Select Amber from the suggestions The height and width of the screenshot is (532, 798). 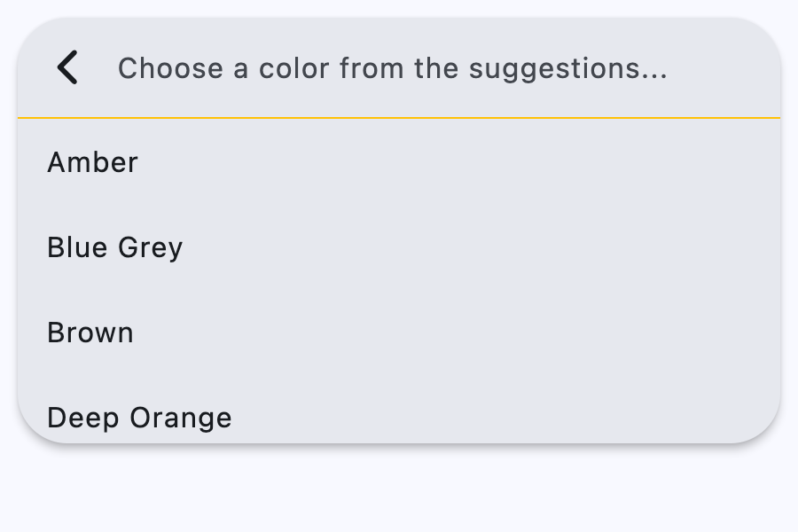(x=93, y=162)
